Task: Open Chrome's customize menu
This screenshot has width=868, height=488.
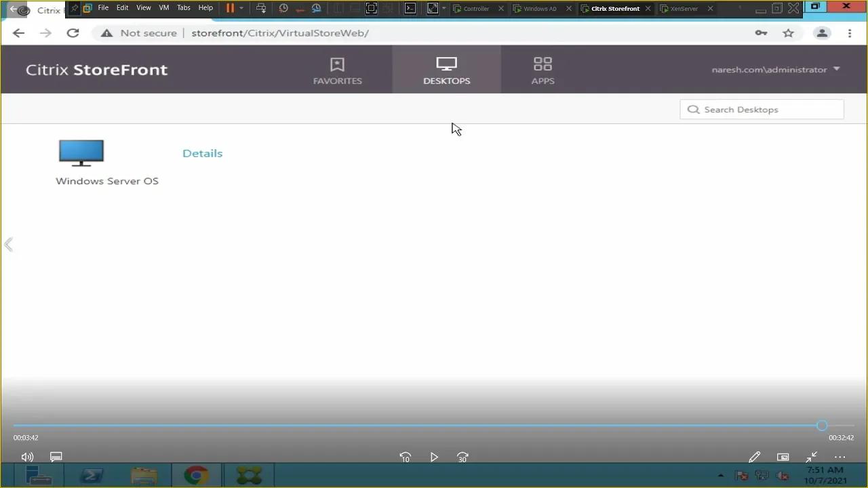Action: tap(849, 33)
